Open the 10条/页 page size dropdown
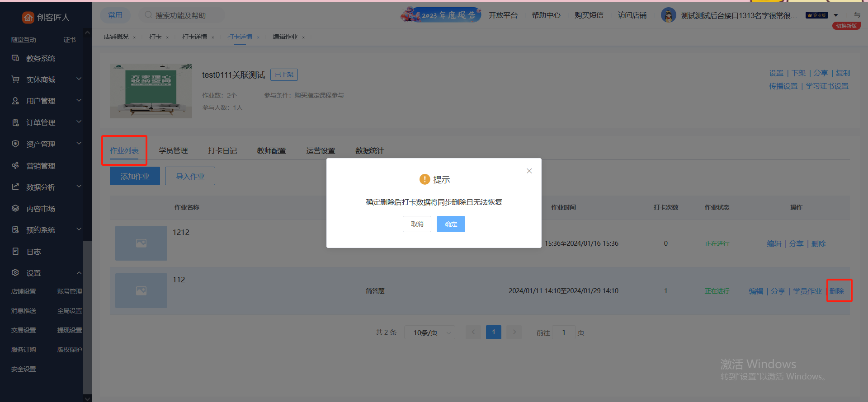 pos(429,332)
